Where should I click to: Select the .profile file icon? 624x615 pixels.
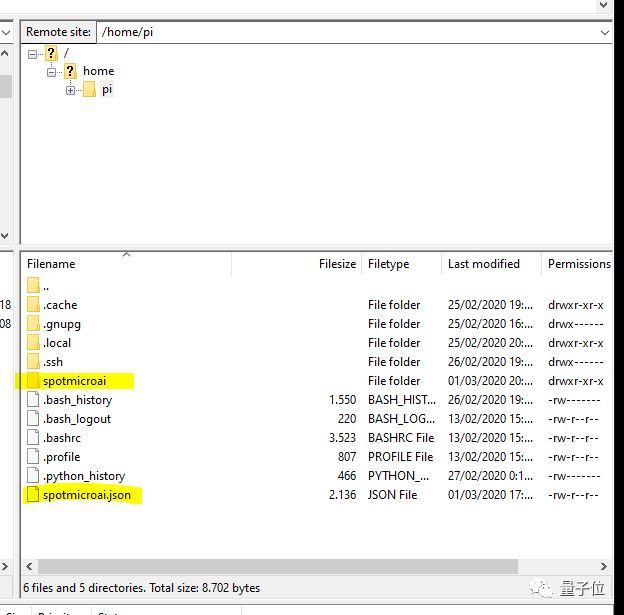(33, 457)
